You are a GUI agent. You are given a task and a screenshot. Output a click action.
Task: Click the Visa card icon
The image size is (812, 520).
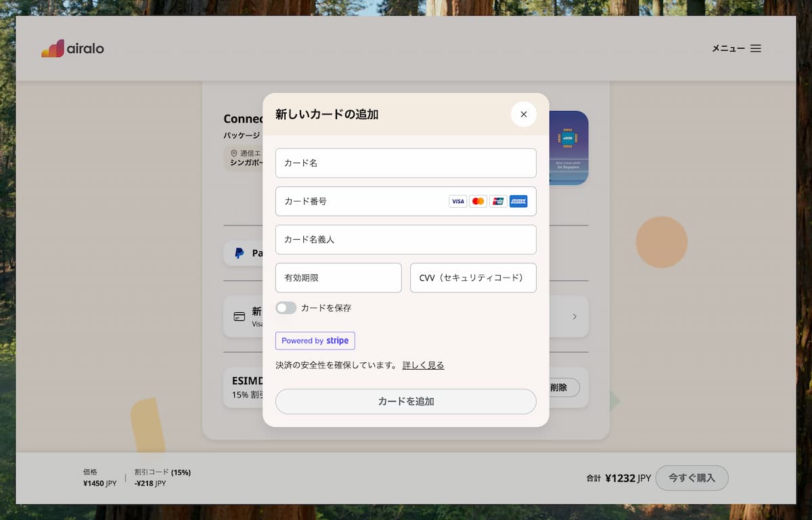457,201
